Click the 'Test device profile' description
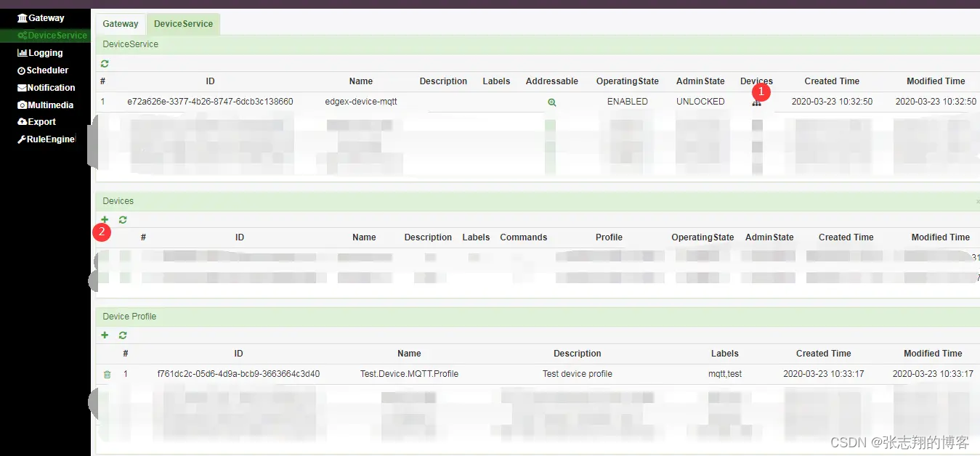 pyautogui.click(x=578, y=374)
